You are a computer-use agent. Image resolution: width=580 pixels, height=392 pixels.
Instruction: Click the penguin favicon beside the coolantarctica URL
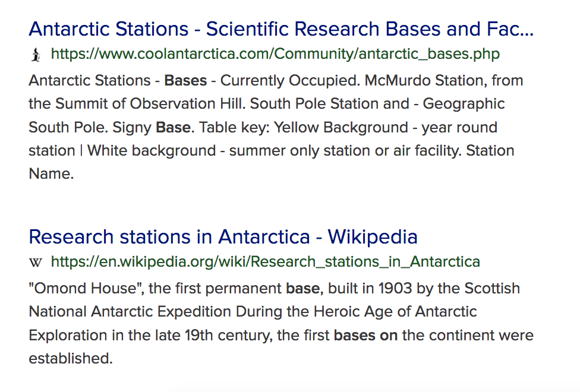[x=36, y=55]
